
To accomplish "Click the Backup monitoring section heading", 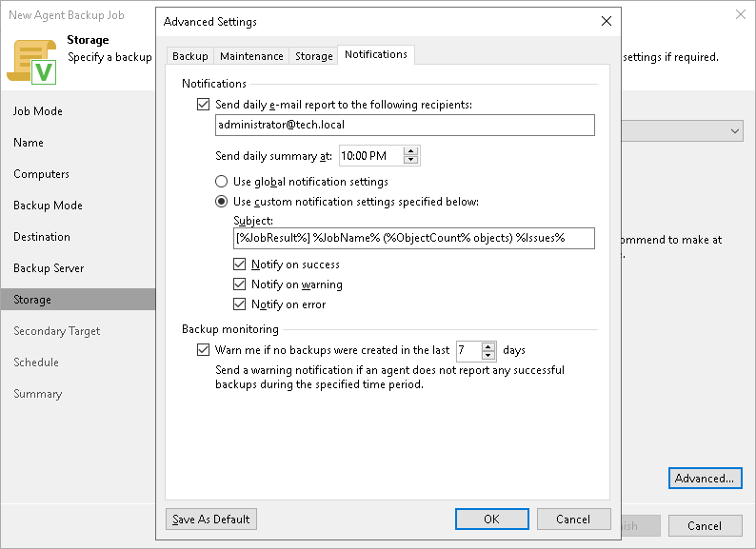I will pos(230,329).
